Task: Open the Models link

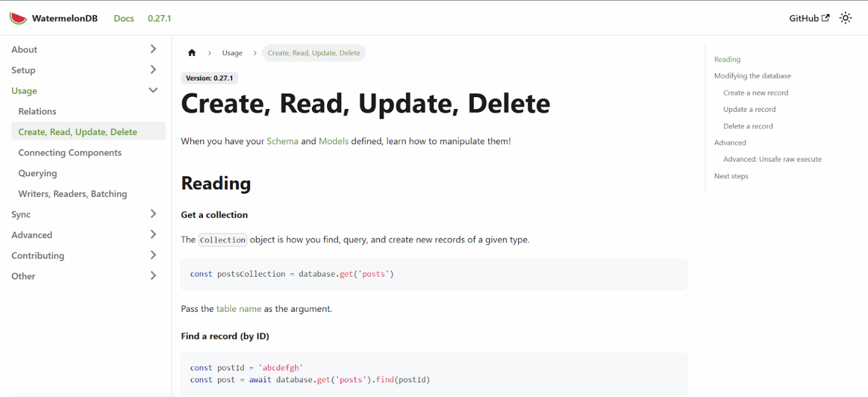Action: point(333,141)
